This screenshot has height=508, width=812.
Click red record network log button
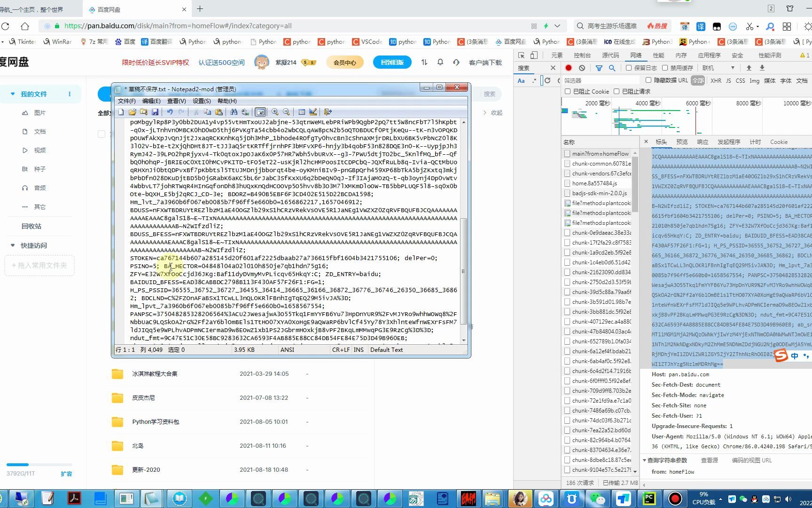pyautogui.click(x=569, y=68)
